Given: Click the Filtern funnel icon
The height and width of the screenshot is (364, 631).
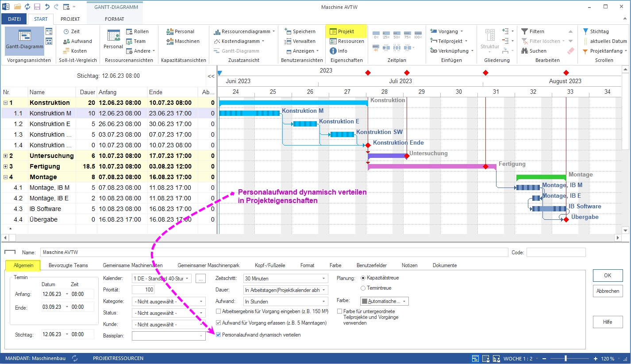Looking at the screenshot, I should click(525, 31).
